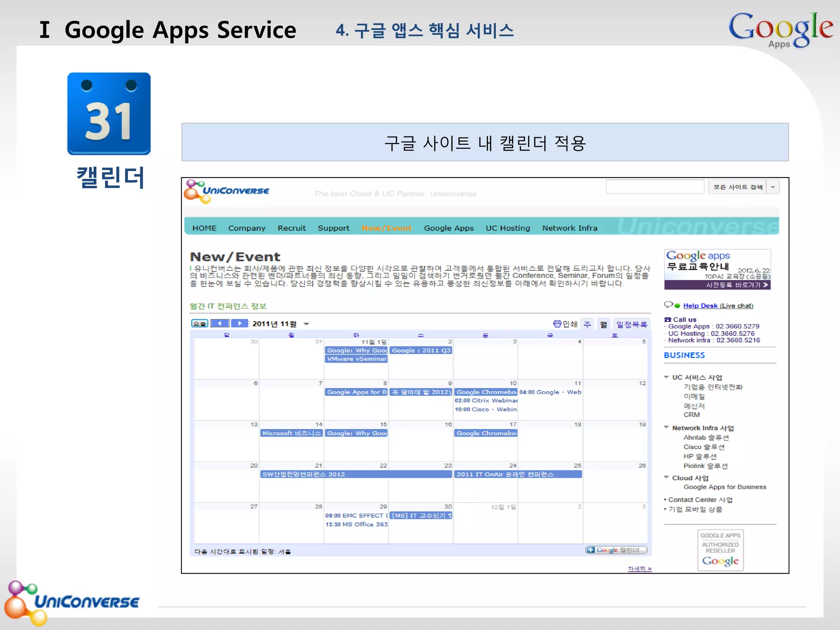Open the CRM sidebar link

click(x=692, y=415)
